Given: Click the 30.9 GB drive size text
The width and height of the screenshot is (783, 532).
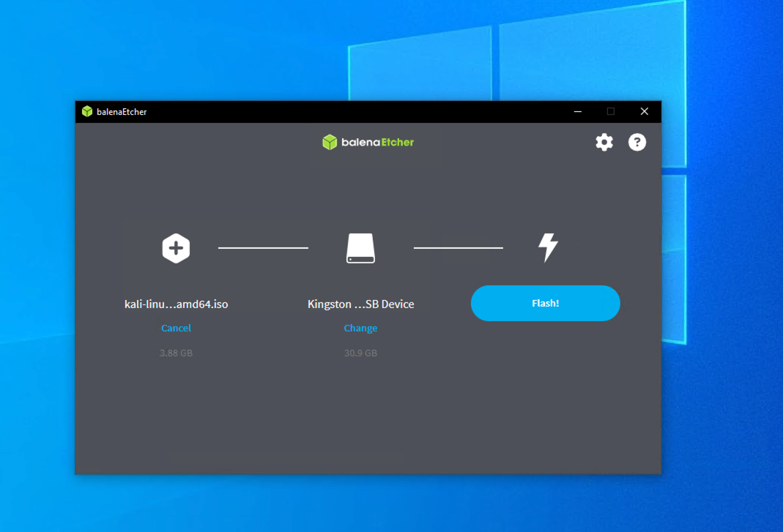Looking at the screenshot, I should coord(360,353).
